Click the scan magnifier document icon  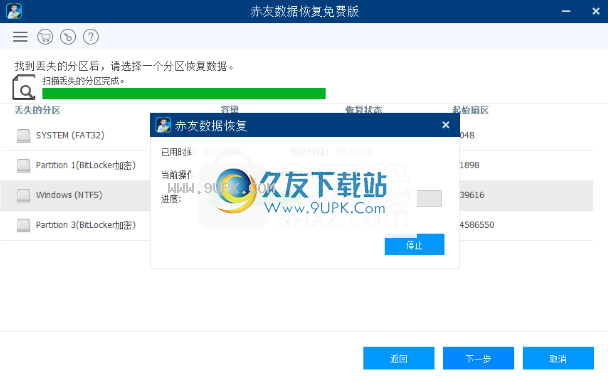[24, 88]
